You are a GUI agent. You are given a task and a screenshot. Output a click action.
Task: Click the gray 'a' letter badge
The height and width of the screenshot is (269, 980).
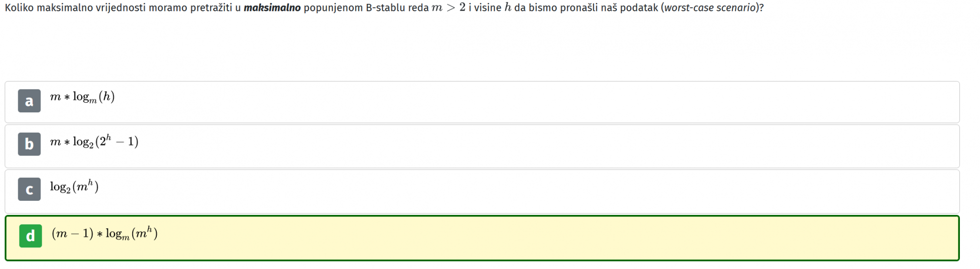click(x=29, y=101)
